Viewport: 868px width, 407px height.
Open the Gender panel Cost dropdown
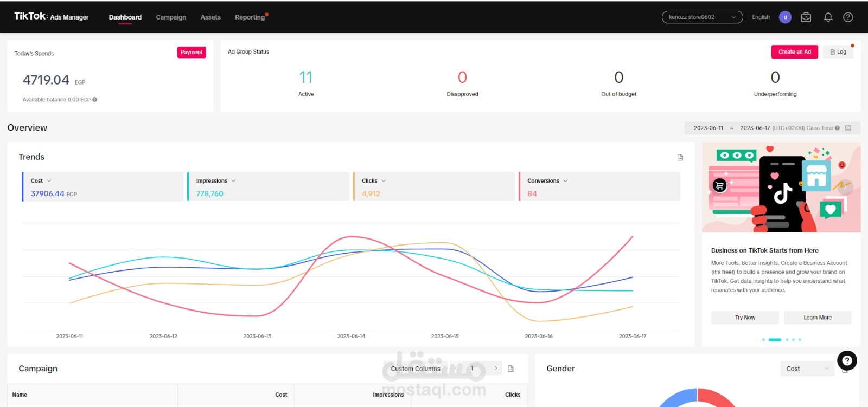pos(807,369)
